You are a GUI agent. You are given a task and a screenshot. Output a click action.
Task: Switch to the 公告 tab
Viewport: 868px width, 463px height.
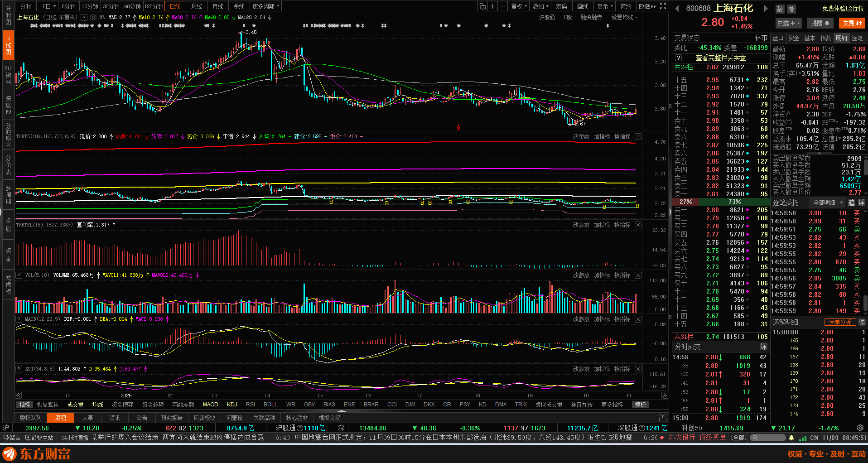coord(142,418)
